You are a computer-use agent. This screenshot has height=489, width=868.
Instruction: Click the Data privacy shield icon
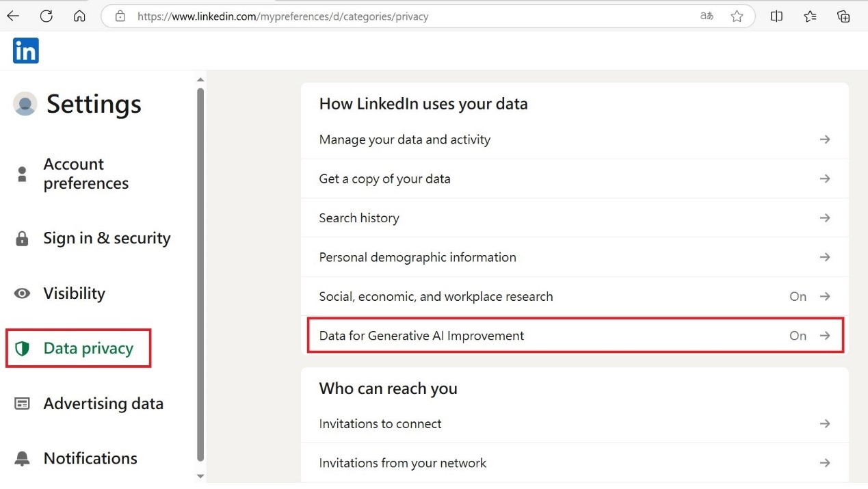click(x=22, y=349)
